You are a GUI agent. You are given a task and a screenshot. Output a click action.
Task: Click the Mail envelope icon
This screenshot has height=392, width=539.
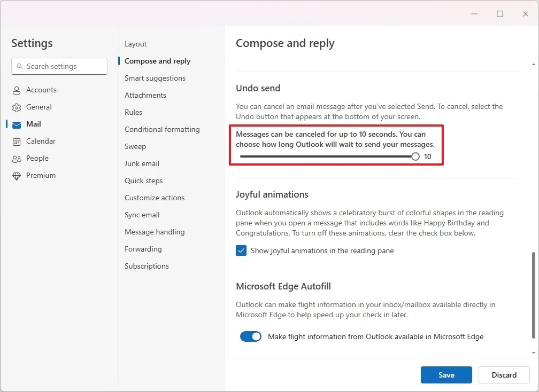coord(17,124)
